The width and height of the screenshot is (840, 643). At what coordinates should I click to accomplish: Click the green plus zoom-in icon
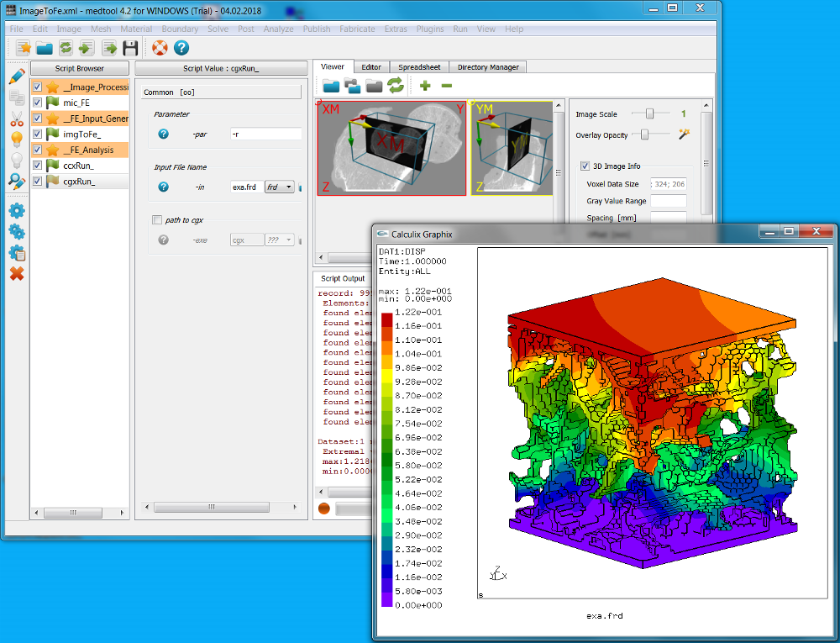[x=425, y=85]
